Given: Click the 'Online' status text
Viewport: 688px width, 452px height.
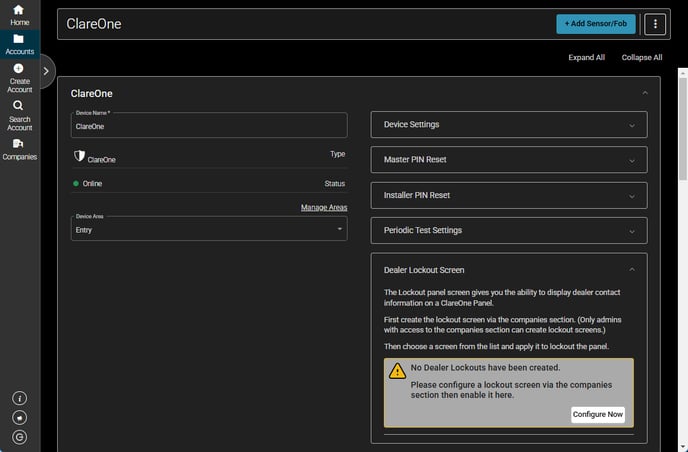Looking at the screenshot, I should [92, 183].
